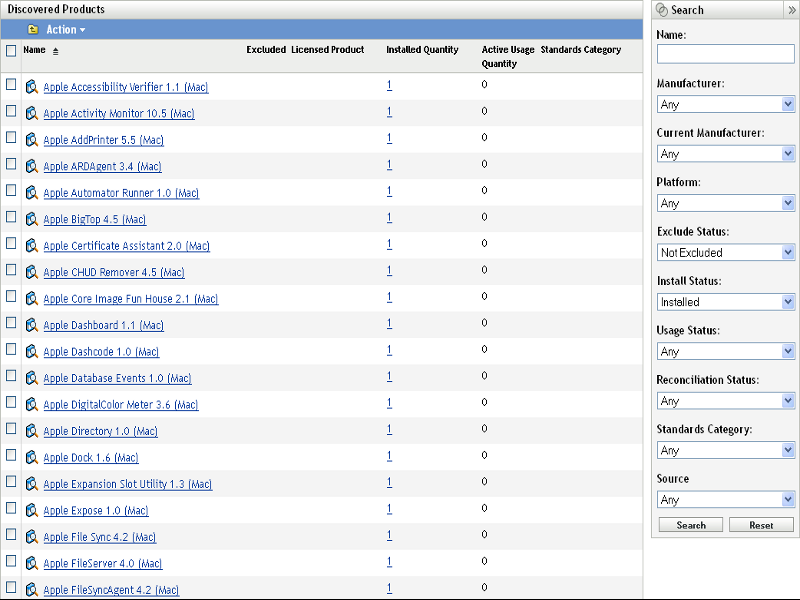The width and height of the screenshot is (800, 600).
Task: Click the Search panel magnifier icon
Action: point(662,10)
